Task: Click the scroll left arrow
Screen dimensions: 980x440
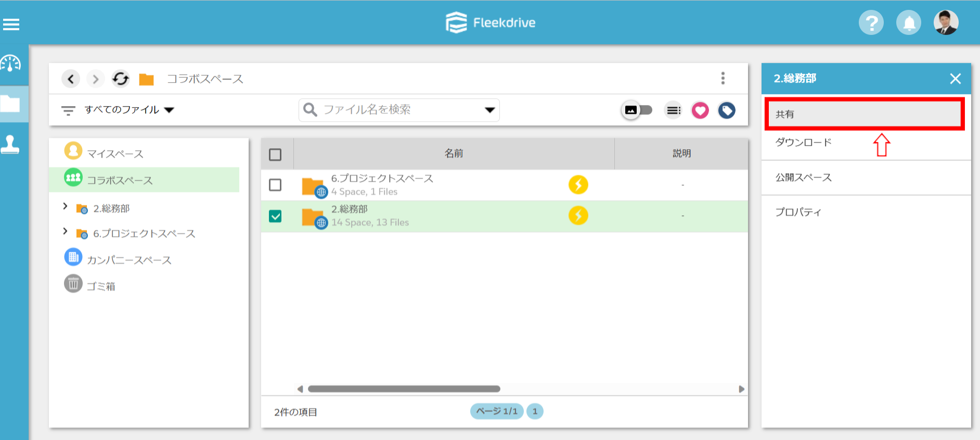Action: pos(300,389)
